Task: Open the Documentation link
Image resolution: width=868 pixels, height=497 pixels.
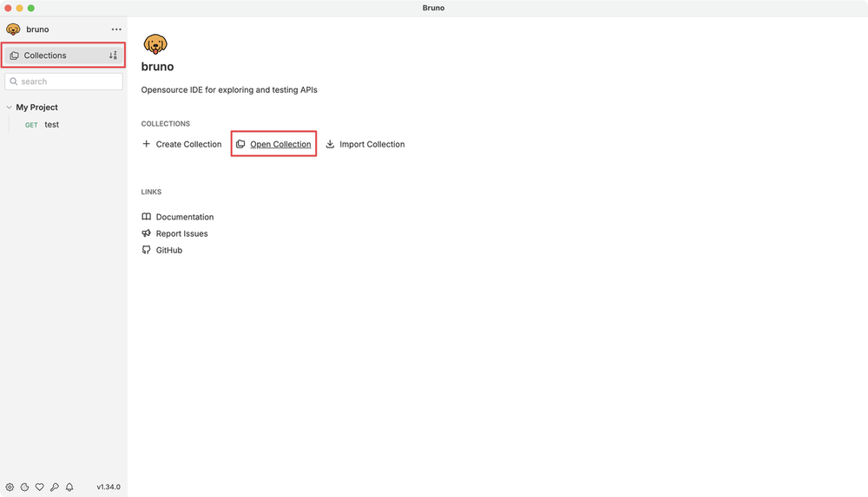Action: coord(184,217)
